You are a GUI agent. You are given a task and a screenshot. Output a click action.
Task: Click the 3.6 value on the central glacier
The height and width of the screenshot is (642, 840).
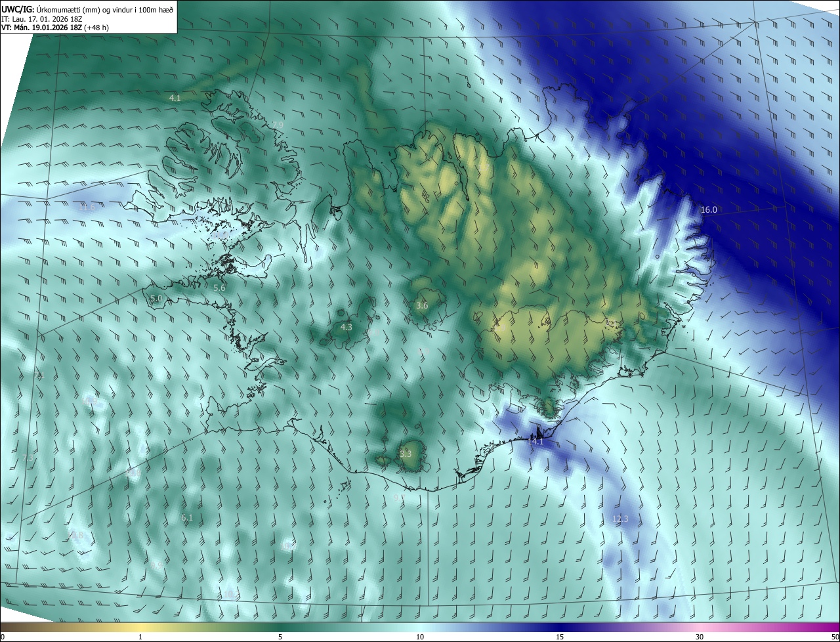point(422,305)
